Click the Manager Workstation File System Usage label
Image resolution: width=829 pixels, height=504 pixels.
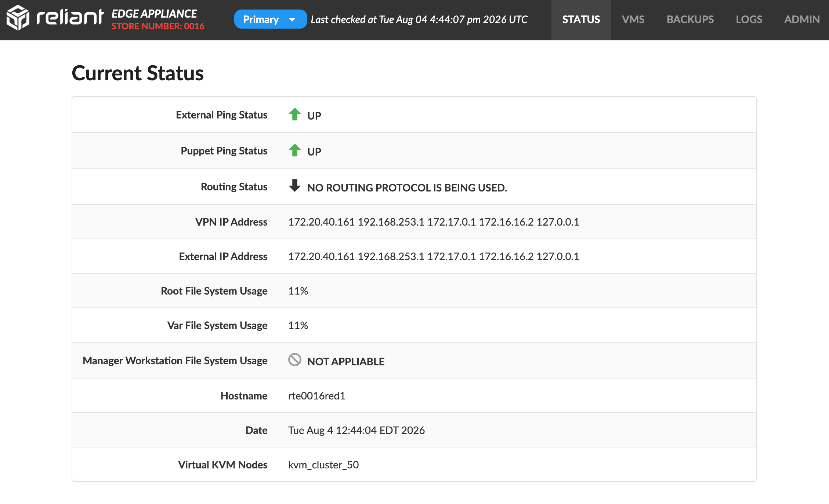click(x=175, y=361)
